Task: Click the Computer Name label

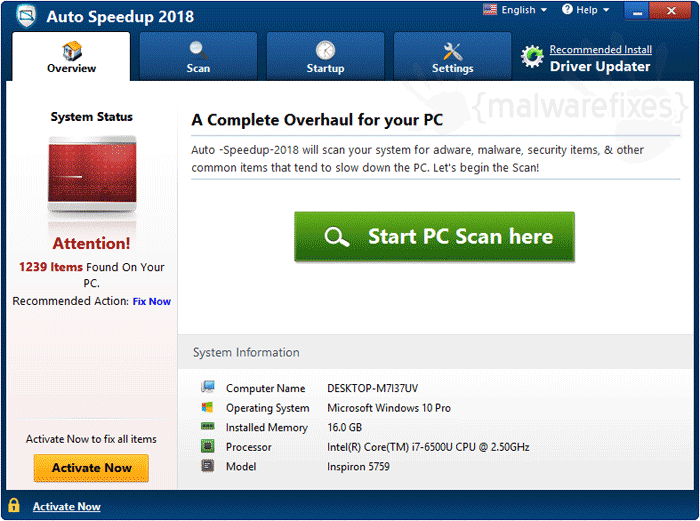Action: pyautogui.click(x=265, y=388)
